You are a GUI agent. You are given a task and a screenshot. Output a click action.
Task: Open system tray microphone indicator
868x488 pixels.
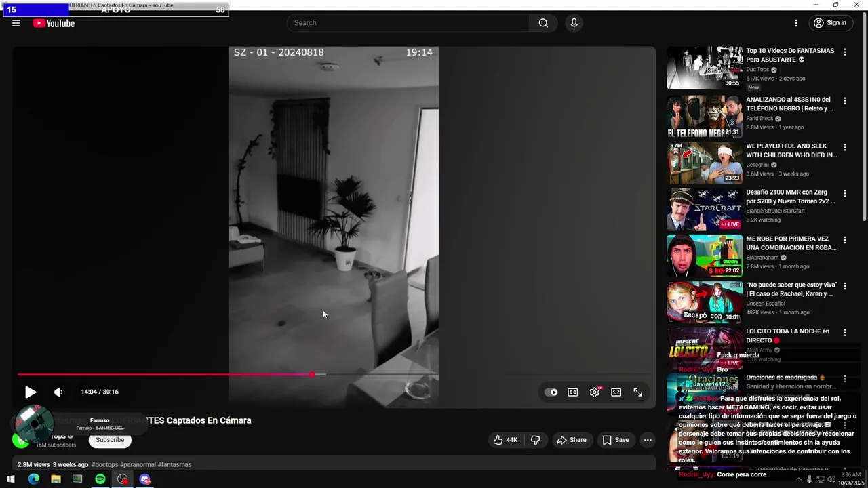809,479
